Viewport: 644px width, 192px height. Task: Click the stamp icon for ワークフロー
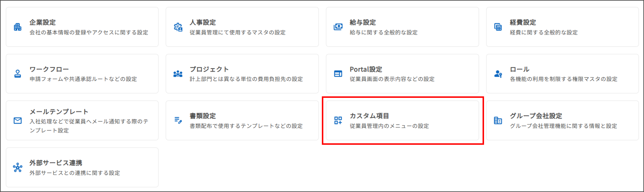(x=18, y=74)
